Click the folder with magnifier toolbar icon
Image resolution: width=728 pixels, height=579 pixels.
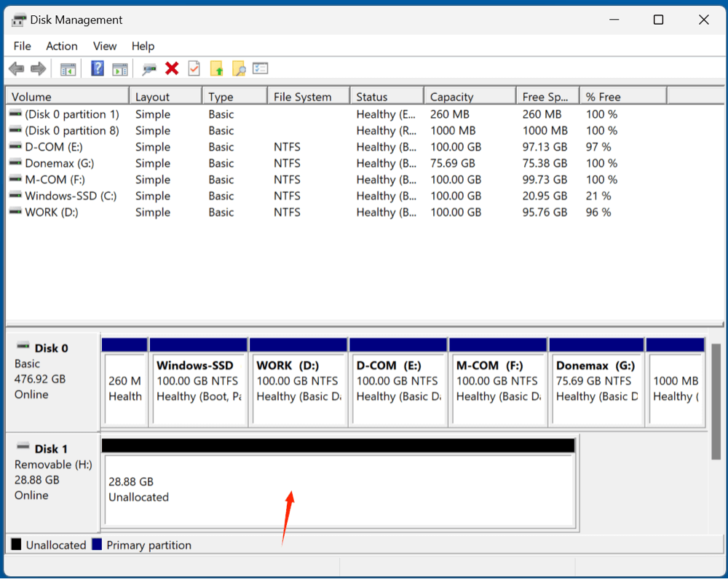pyautogui.click(x=239, y=68)
